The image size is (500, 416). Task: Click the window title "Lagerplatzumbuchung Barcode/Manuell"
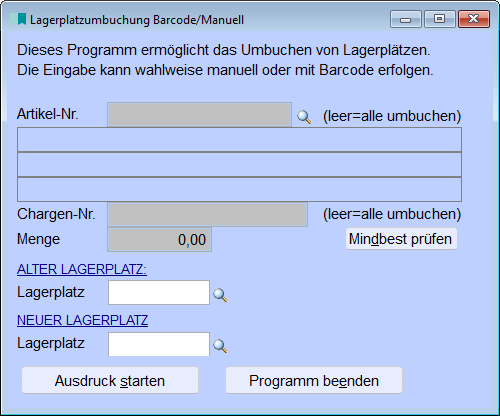(137, 20)
